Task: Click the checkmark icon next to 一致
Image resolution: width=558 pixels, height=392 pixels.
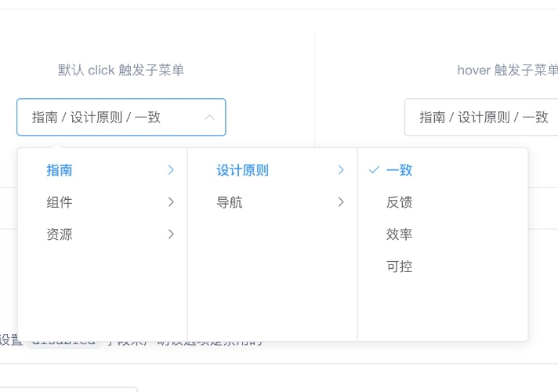Action: (374, 170)
